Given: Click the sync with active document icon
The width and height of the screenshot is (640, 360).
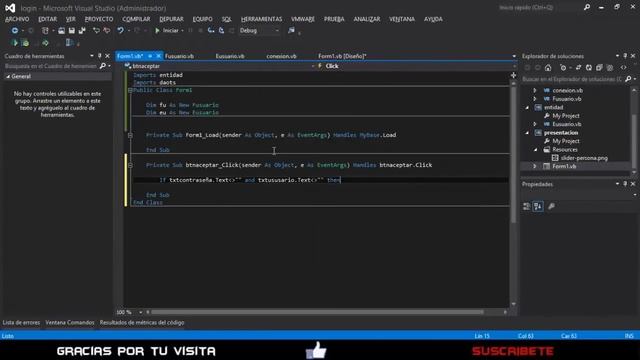Looking at the screenshot, I should click(x=578, y=68).
